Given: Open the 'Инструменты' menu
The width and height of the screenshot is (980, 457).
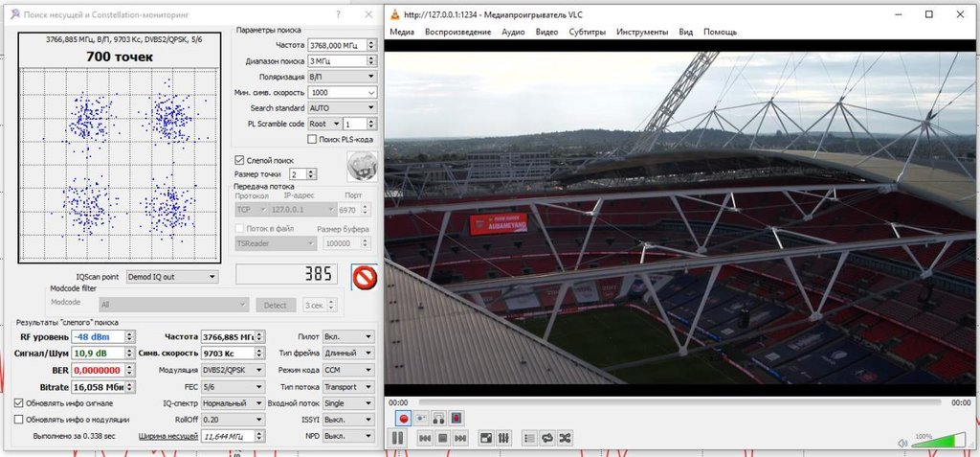Looking at the screenshot, I should coord(642,32).
